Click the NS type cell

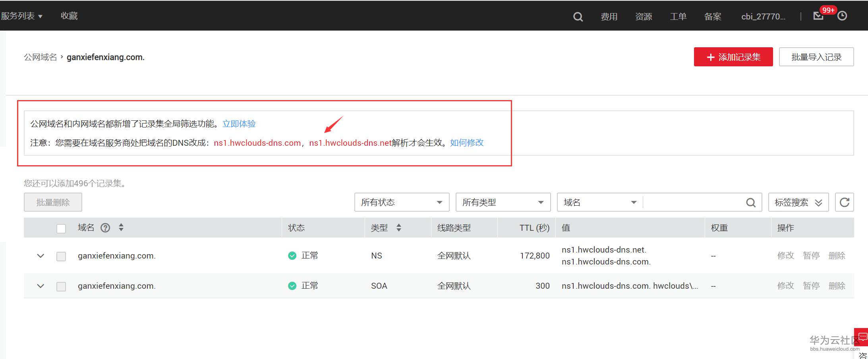pos(377,256)
